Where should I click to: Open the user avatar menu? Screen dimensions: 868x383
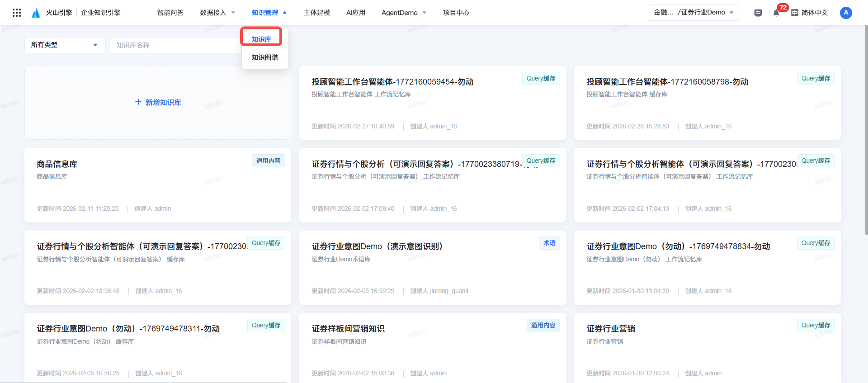click(846, 13)
